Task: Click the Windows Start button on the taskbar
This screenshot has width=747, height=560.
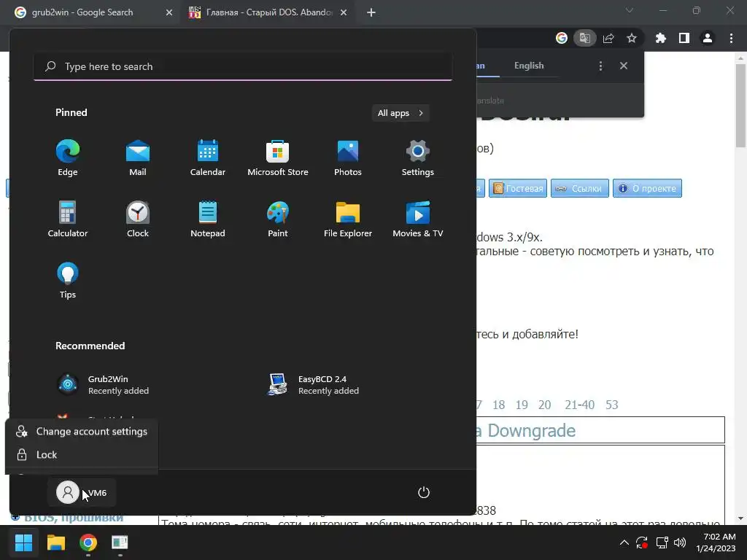Action: [23, 542]
